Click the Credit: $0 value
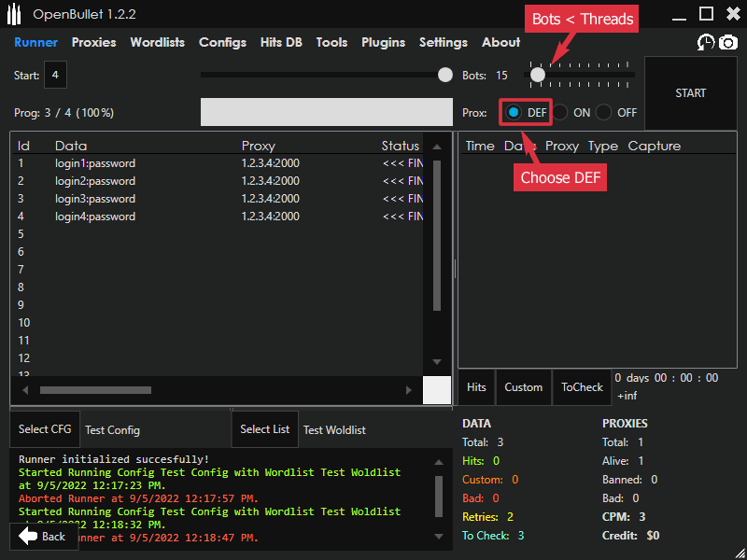This screenshot has height=560, width=747. 631,536
